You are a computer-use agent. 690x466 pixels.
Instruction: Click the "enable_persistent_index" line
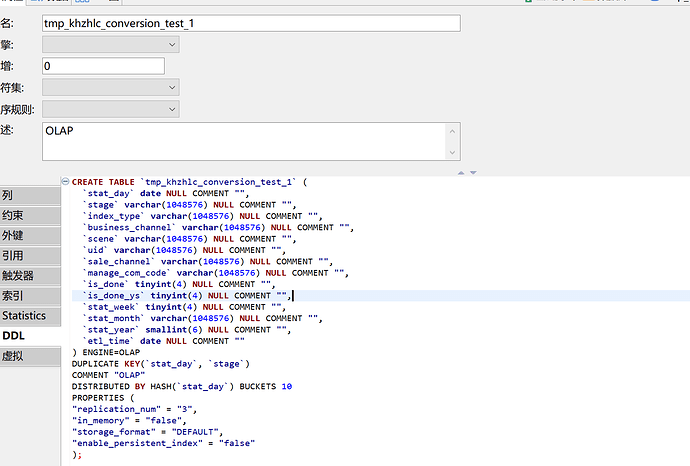163,443
